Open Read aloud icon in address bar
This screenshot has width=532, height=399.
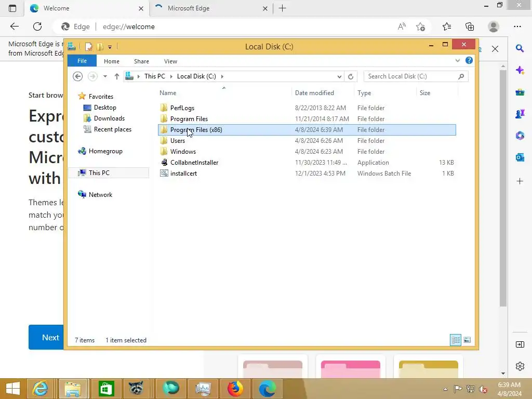(402, 26)
